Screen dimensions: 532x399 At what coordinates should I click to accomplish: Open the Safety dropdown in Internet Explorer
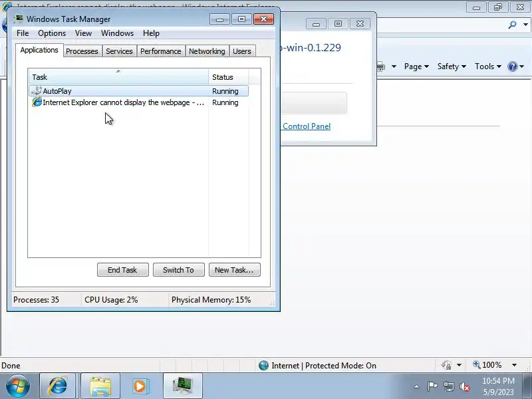pyautogui.click(x=452, y=66)
